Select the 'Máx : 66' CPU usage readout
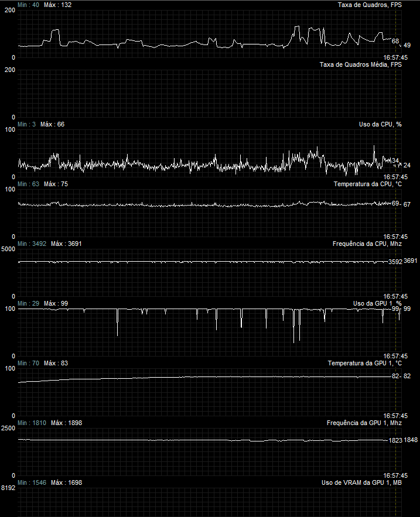Viewport: 420px width, 517px height. click(53, 124)
